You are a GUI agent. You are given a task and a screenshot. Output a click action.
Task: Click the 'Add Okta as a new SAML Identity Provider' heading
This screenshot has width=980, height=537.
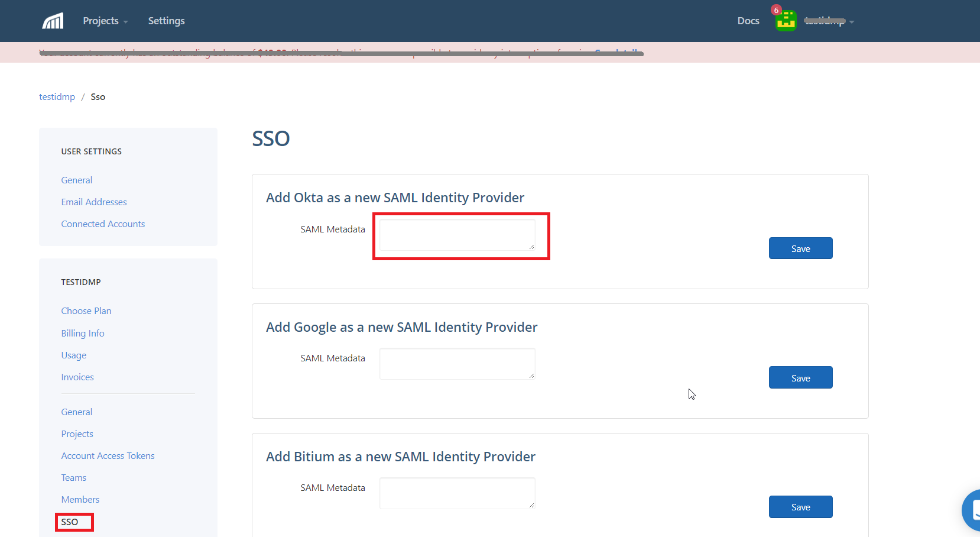(x=395, y=198)
